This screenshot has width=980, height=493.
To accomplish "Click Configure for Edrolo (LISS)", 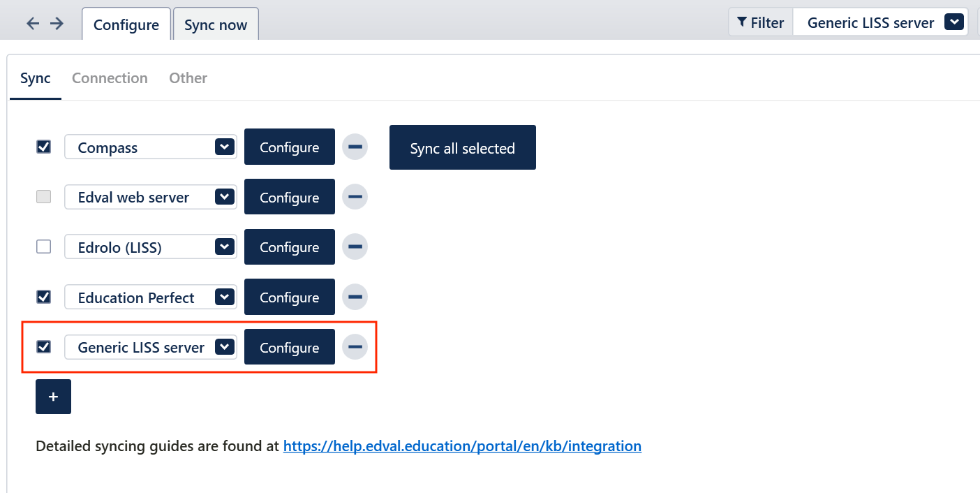I will (x=290, y=246).
